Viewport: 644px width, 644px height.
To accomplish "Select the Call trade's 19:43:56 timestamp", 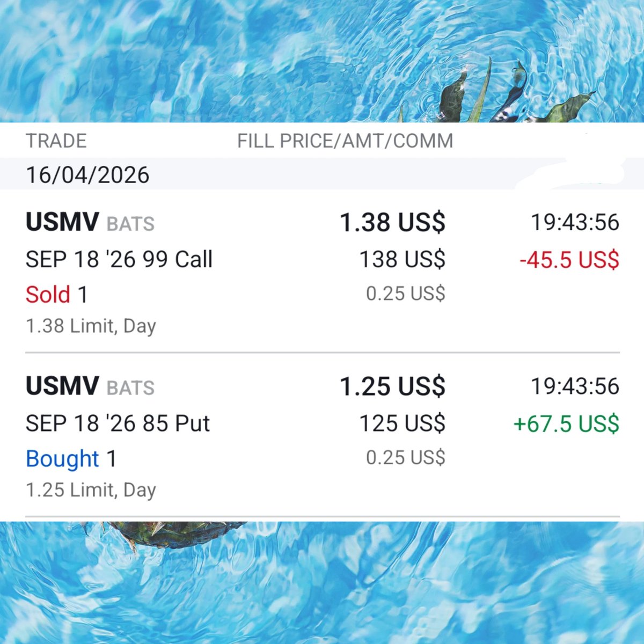I will pyautogui.click(x=575, y=222).
